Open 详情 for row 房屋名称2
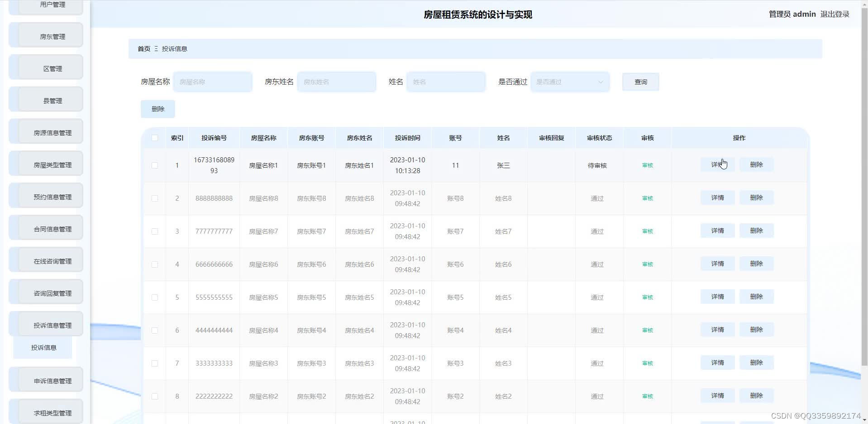The width and height of the screenshot is (868, 424). click(x=717, y=396)
